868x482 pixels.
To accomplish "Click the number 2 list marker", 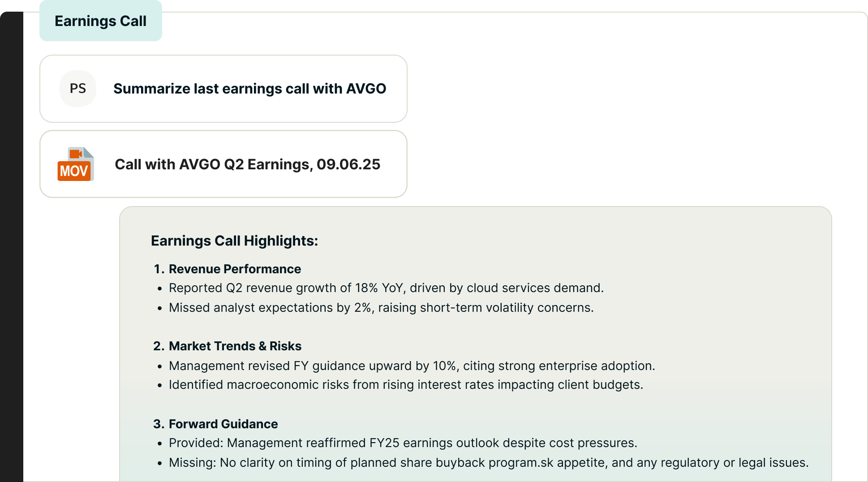I will (159, 346).
